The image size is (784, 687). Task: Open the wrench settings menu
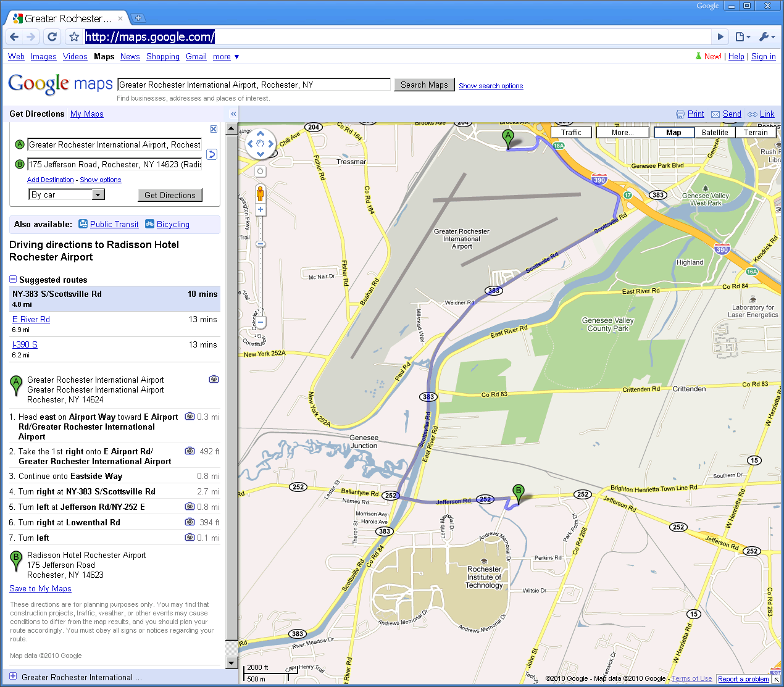(767, 37)
